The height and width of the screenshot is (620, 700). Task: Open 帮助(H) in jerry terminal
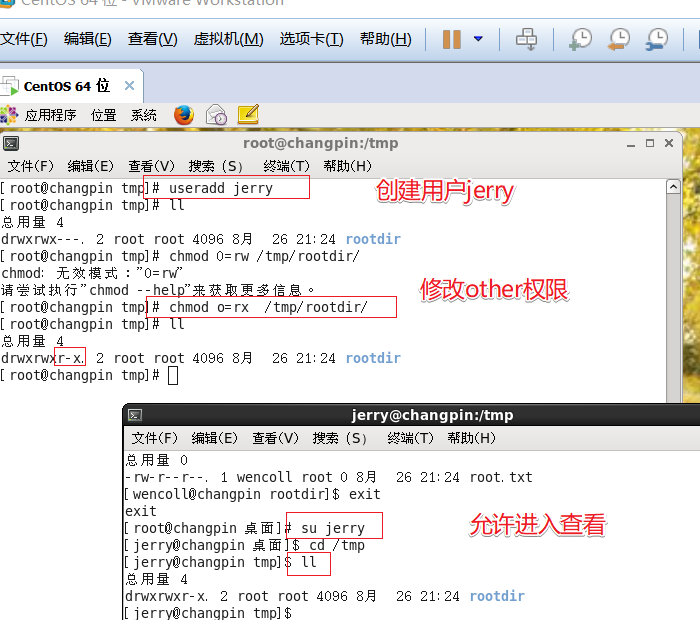[x=471, y=438]
